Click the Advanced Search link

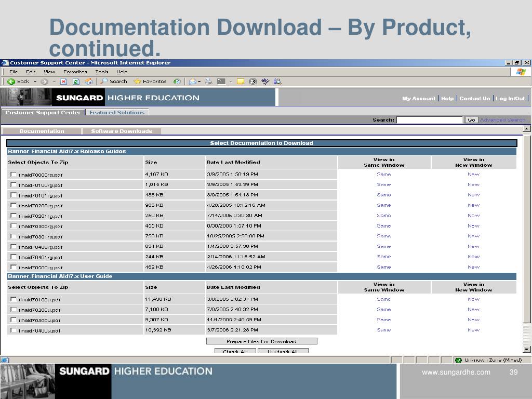coord(502,120)
